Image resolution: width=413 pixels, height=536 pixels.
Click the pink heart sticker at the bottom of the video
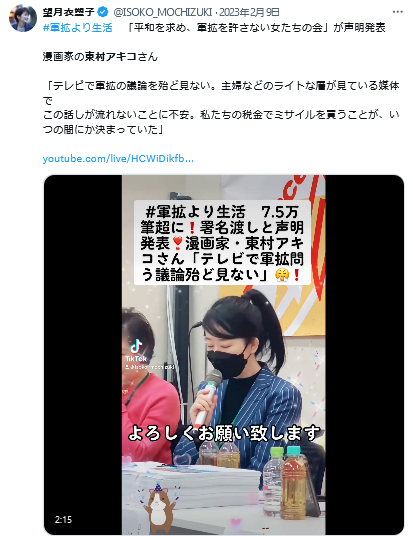(x=236, y=522)
